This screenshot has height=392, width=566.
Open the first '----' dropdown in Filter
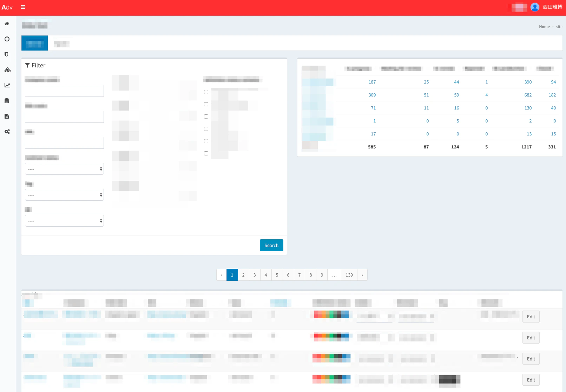point(64,169)
